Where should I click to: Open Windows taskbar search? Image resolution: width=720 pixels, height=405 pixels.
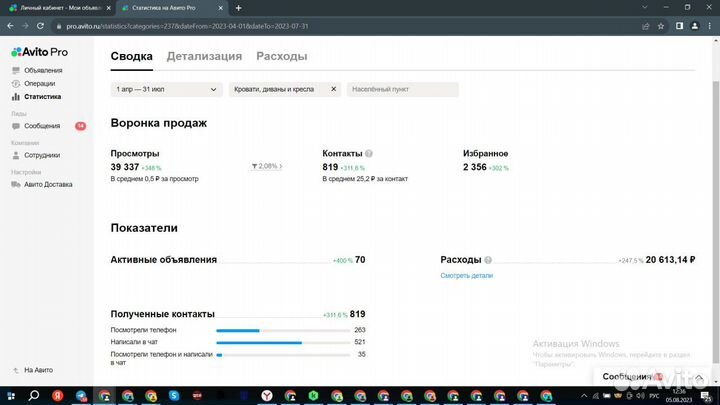coord(34,396)
